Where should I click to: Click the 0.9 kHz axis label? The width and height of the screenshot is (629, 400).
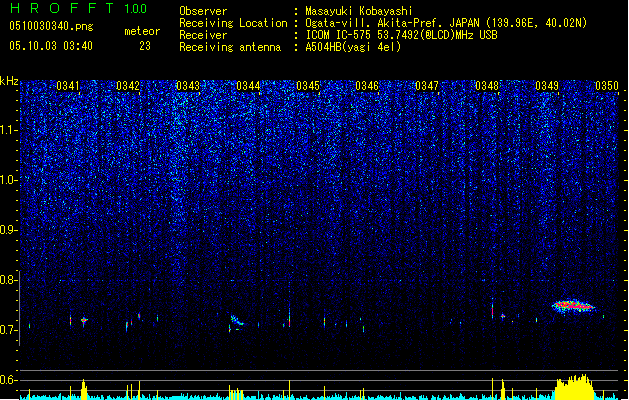8,230
